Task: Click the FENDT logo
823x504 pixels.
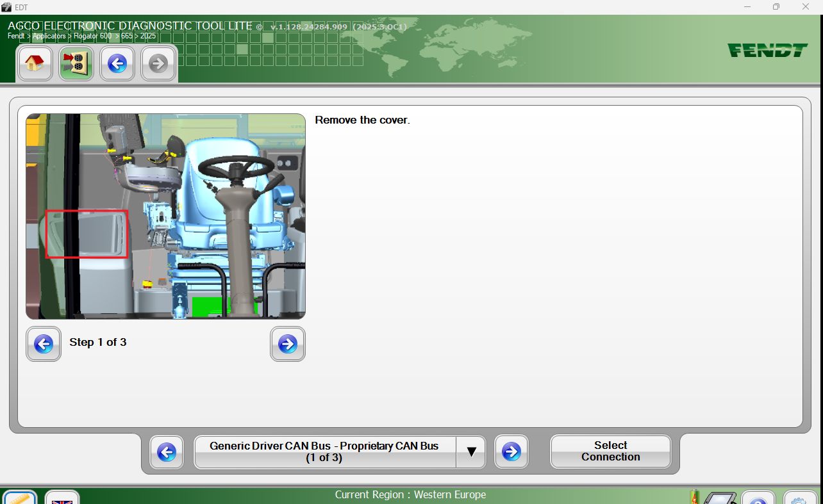Action: [767, 51]
